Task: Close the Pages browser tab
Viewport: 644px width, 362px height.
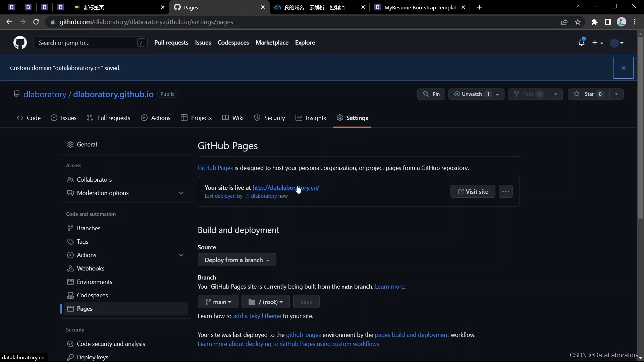Action: (x=263, y=7)
